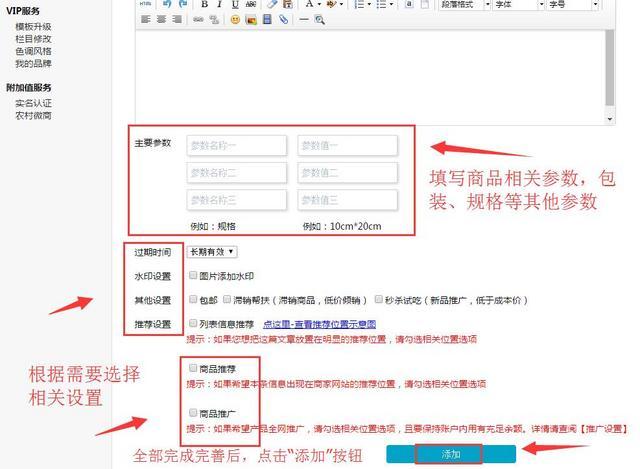
Task: Apply strikethrough formatting
Action: tap(251, 4)
